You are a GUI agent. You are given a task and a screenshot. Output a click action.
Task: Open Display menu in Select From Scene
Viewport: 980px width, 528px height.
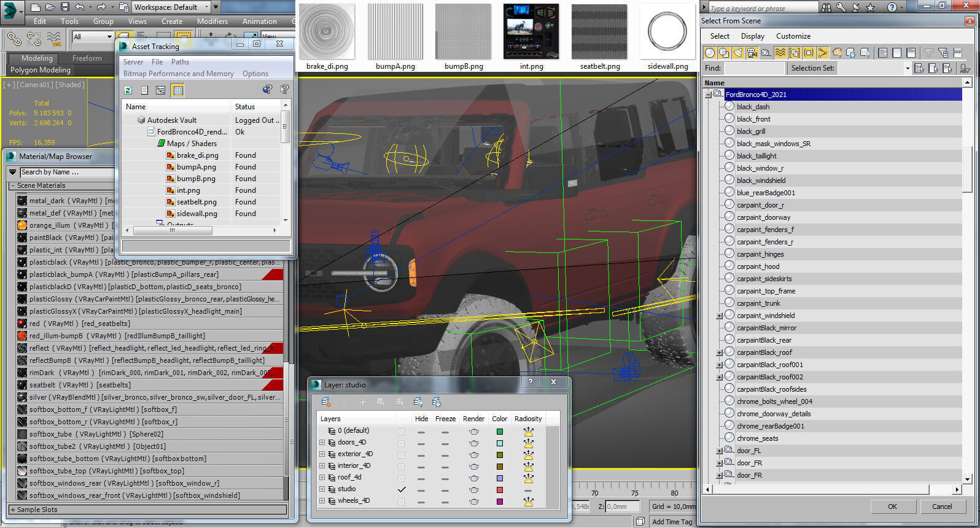click(753, 36)
